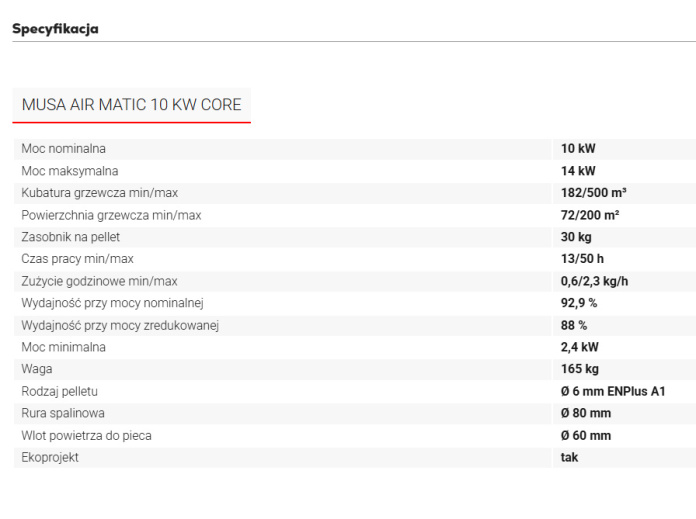This screenshot has width=696, height=519.
Task: Click the Rura spalinowa row label
Action: point(63,413)
